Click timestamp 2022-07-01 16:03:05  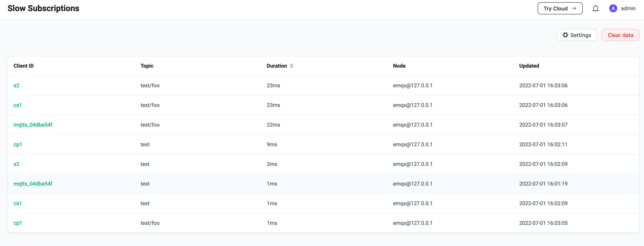[543, 223]
